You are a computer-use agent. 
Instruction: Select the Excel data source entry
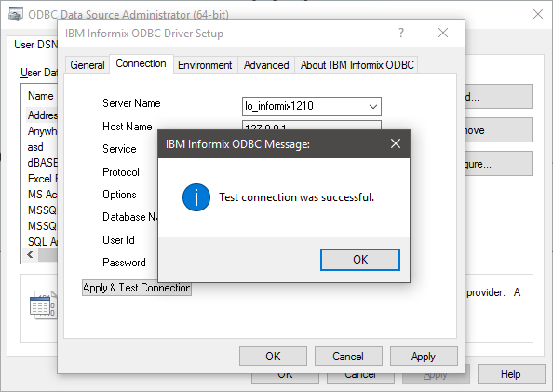point(42,179)
